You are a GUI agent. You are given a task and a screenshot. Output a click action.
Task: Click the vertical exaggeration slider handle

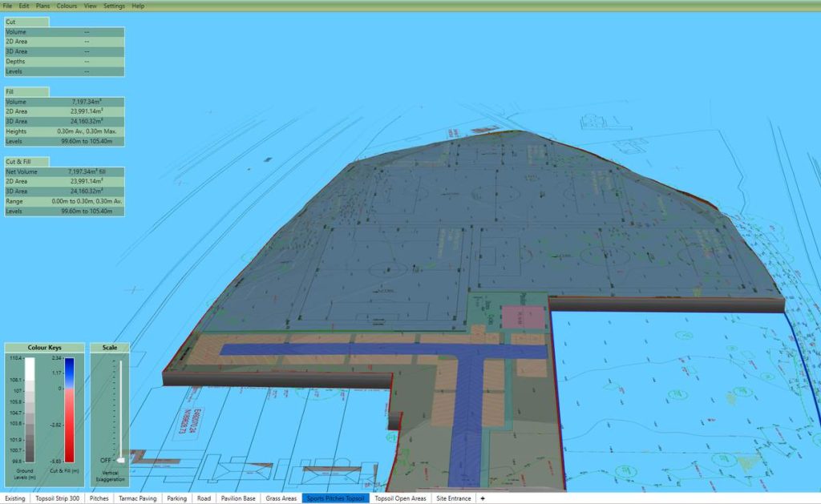point(121,460)
